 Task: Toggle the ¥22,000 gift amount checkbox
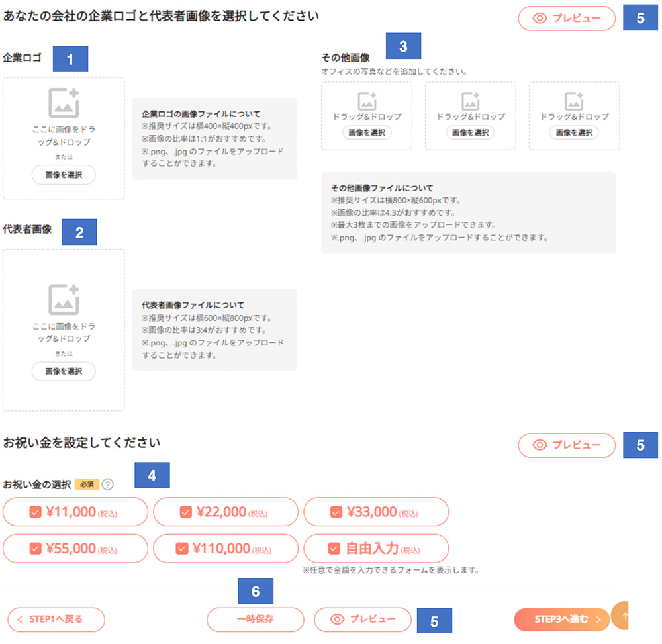click(x=185, y=512)
